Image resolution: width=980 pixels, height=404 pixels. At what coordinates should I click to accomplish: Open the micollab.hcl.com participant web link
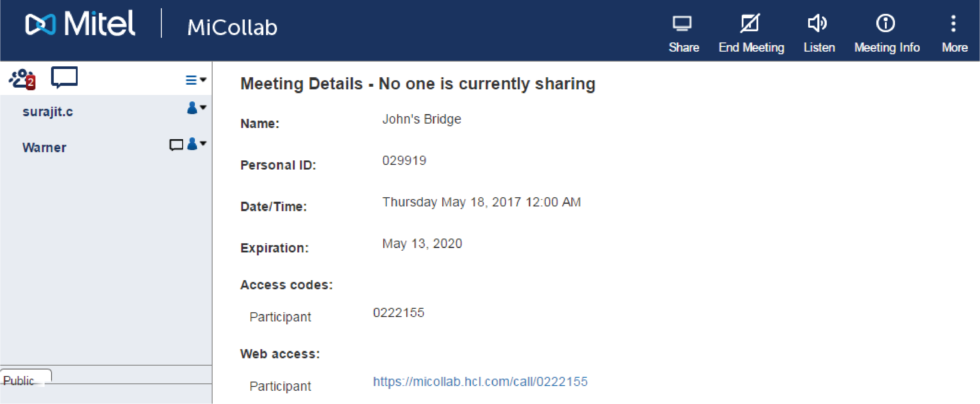(480, 381)
